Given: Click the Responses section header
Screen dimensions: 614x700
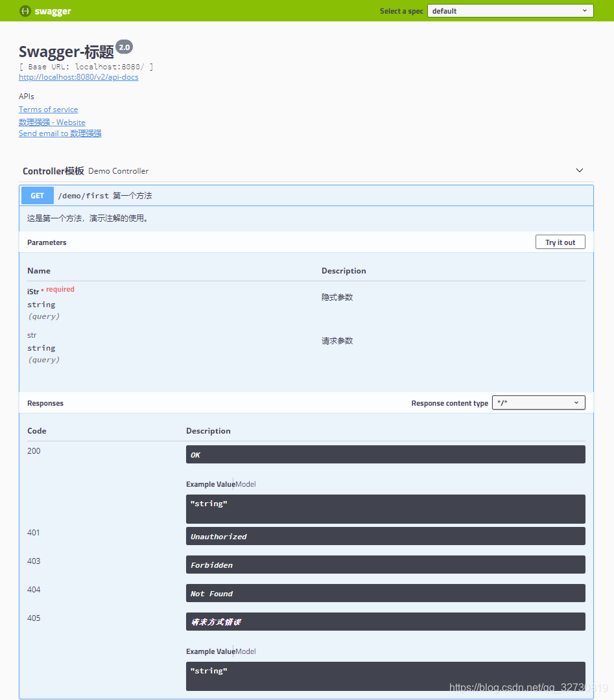Looking at the screenshot, I should pyautogui.click(x=45, y=403).
